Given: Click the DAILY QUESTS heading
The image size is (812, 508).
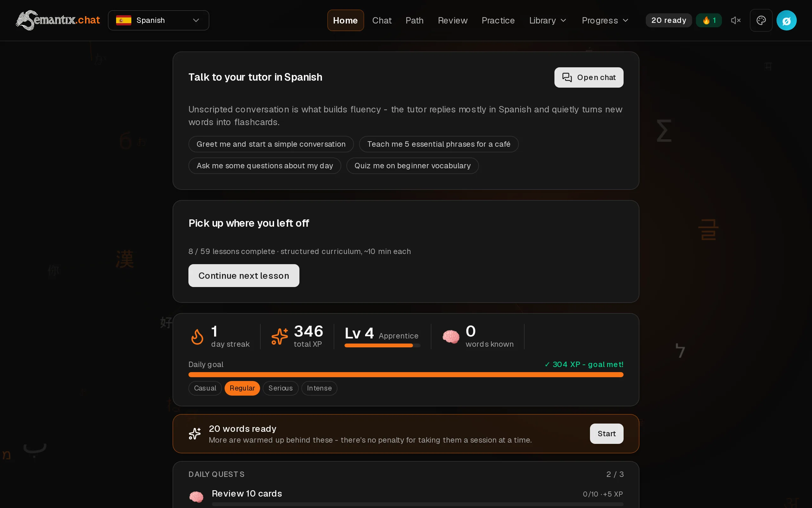Looking at the screenshot, I should pos(216,474).
